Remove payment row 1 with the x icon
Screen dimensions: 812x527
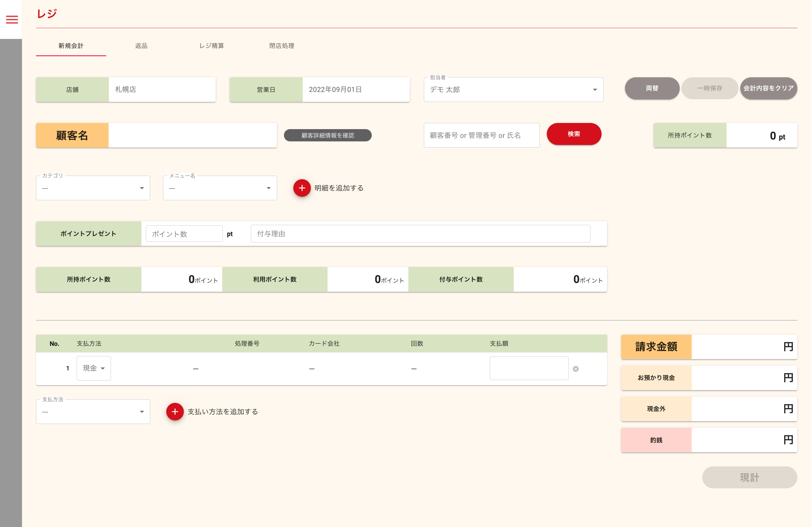point(575,369)
